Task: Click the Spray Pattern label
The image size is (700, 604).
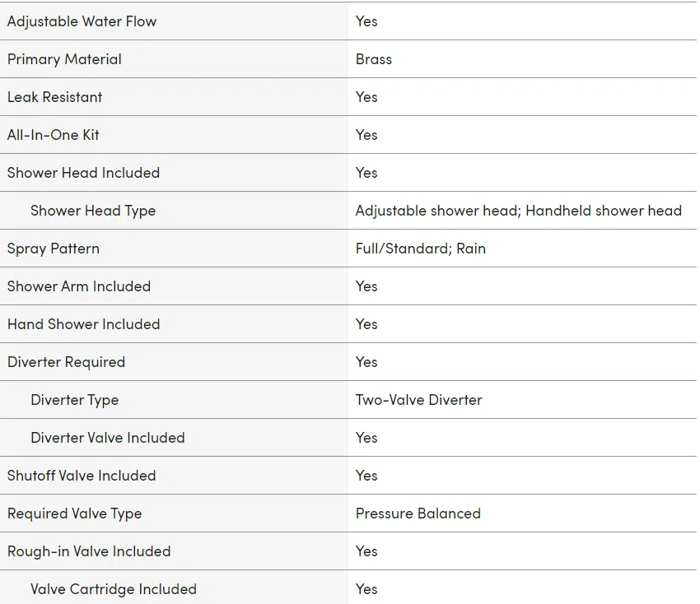Action: [54, 249]
